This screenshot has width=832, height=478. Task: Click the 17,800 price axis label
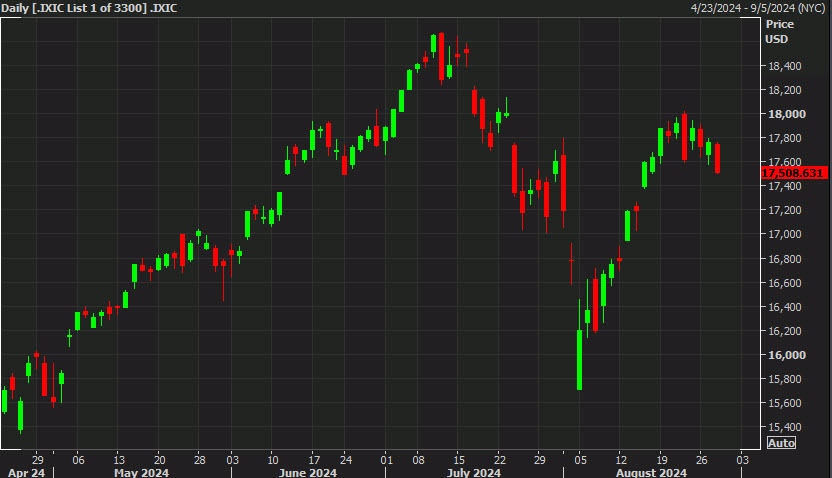click(785, 138)
